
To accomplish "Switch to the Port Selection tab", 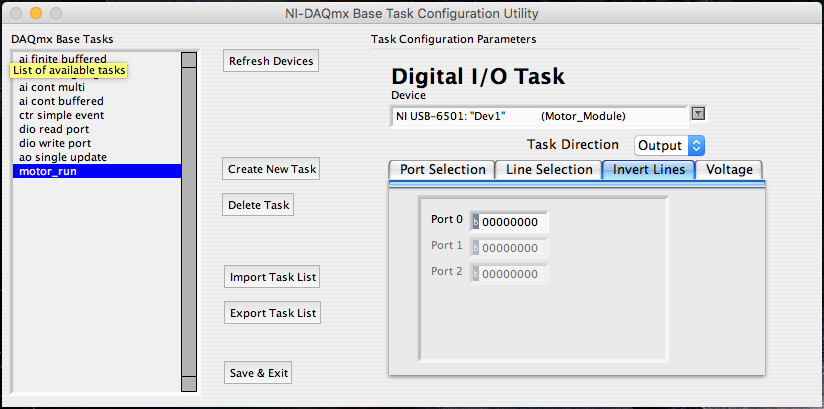I will coord(442,170).
